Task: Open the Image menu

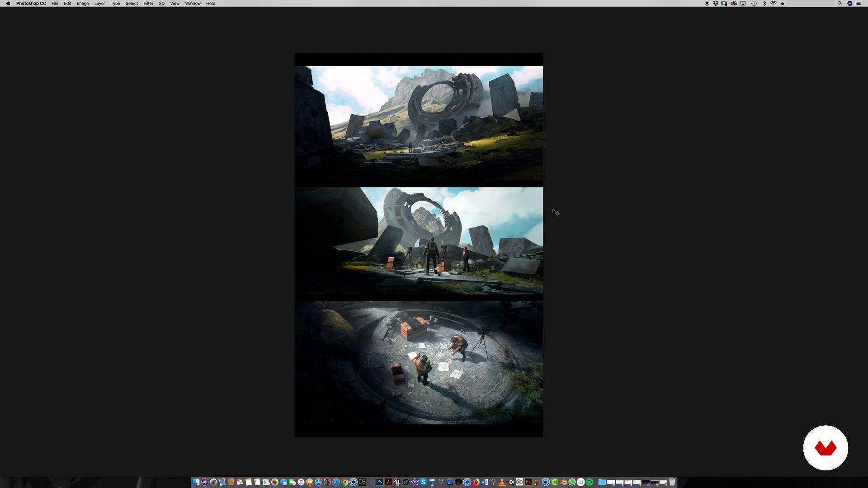Action: (83, 3)
